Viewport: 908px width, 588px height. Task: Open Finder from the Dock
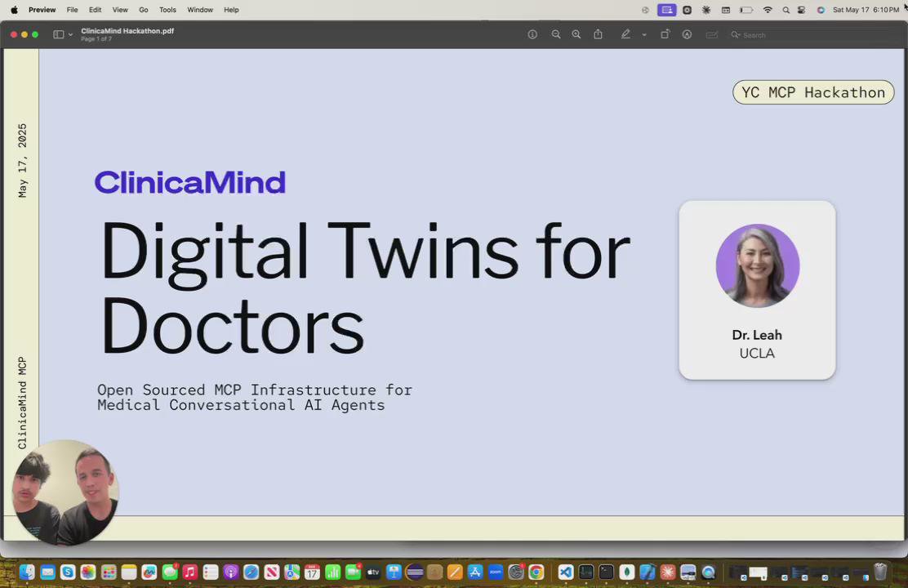tap(27, 572)
